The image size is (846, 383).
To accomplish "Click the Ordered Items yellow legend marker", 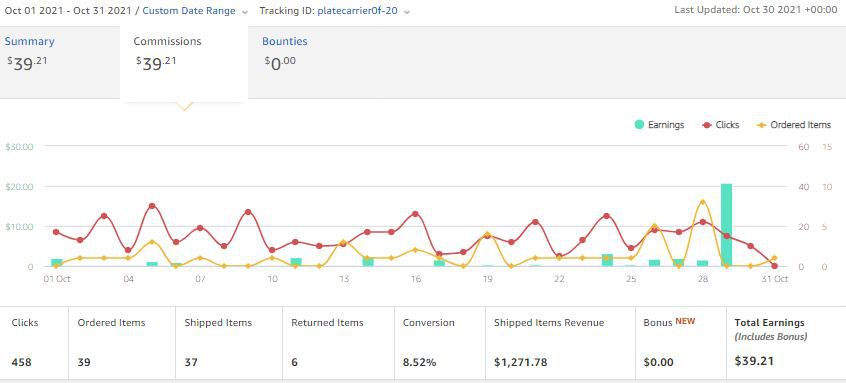I will pyautogui.click(x=761, y=125).
